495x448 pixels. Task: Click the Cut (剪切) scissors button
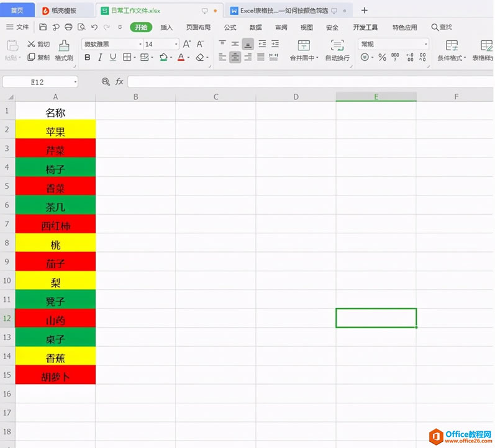point(39,44)
